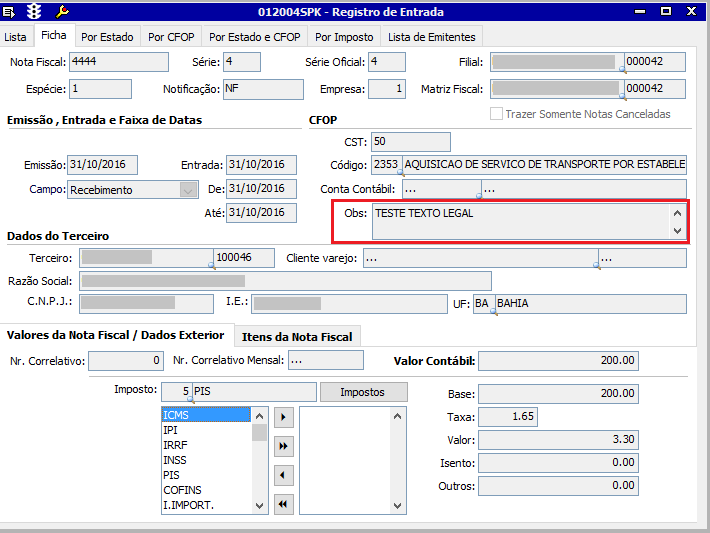
Task: Click Obs field up arrow
Action: point(677,213)
